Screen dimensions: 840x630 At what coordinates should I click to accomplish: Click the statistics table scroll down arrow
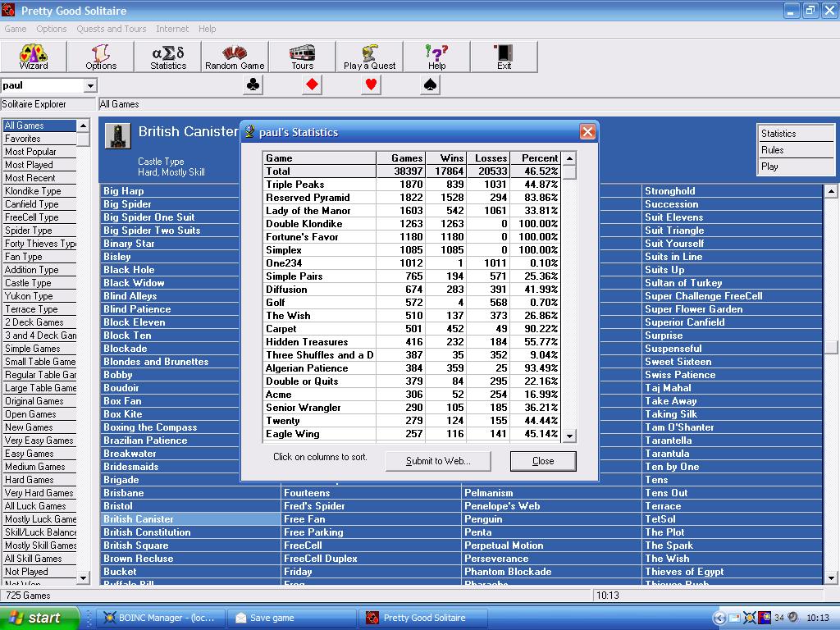pyautogui.click(x=569, y=436)
